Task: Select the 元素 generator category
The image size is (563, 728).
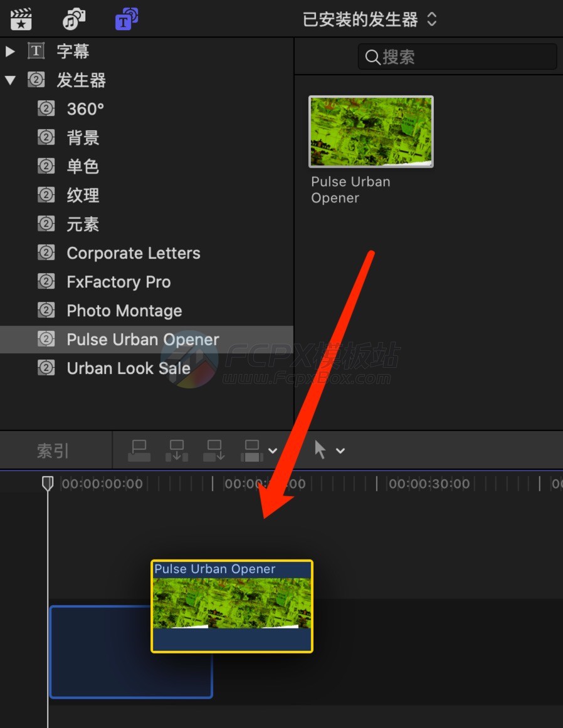Action: coord(83,224)
